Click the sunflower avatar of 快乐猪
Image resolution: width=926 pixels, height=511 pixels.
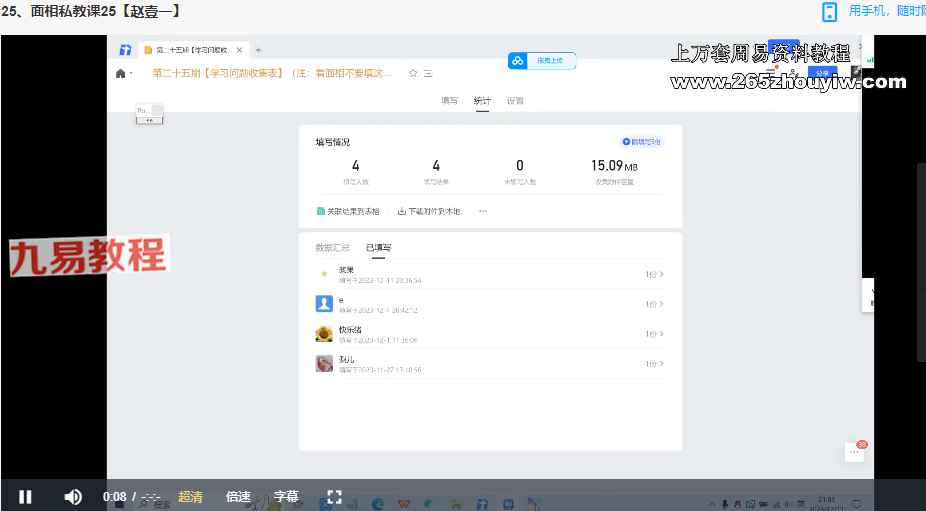[324, 334]
